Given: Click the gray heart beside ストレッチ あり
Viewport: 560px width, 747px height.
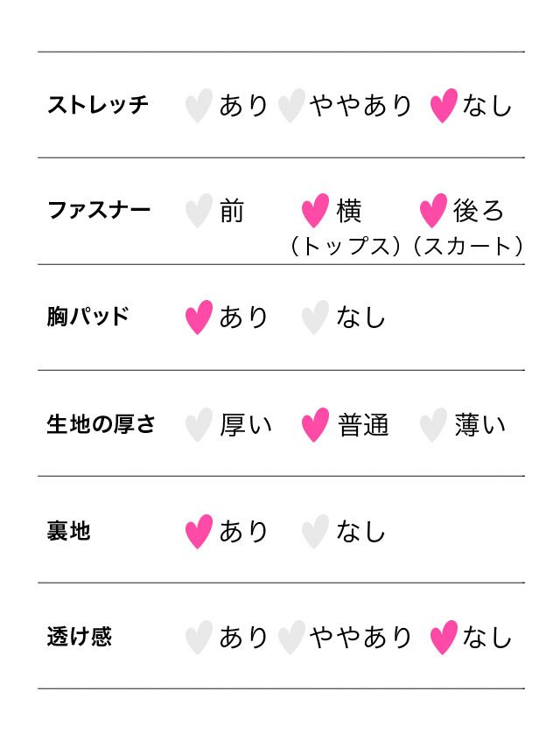Looking at the screenshot, I should point(199,106).
